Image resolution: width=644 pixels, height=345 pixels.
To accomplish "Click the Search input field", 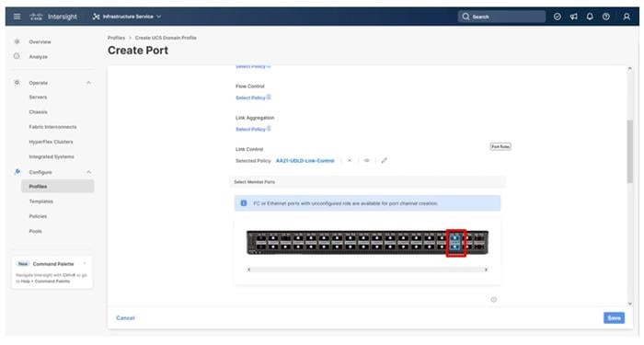I will [501, 17].
